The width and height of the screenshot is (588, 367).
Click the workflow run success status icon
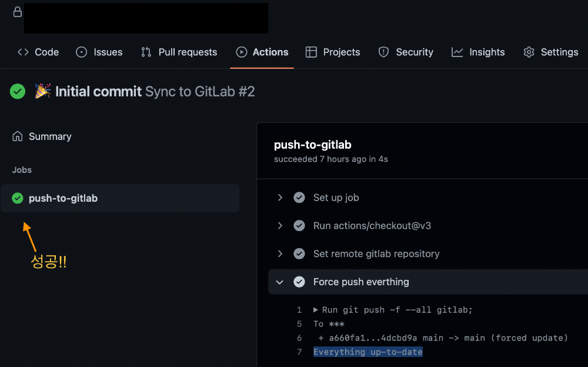click(18, 91)
